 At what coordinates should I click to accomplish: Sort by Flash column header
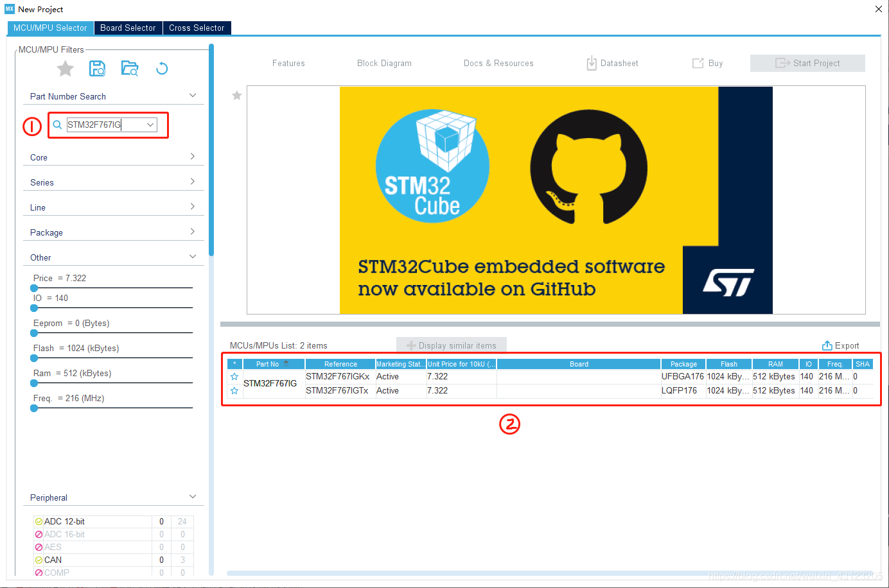coord(729,364)
